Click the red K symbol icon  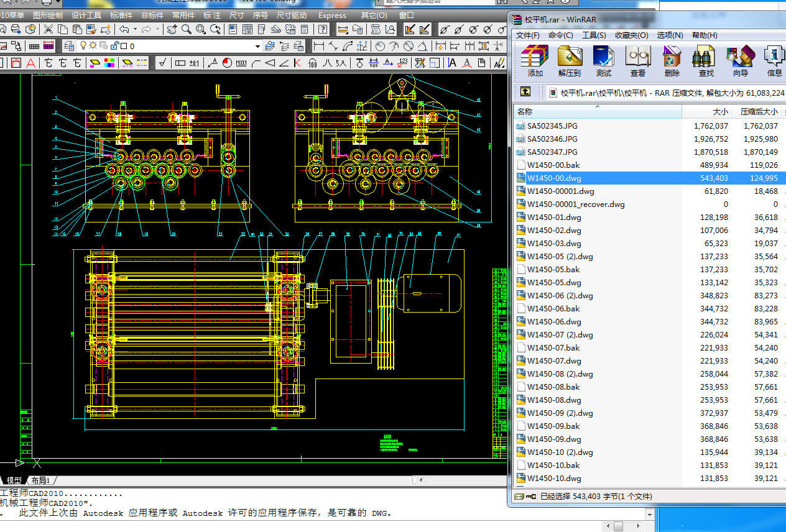click(297, 63)
